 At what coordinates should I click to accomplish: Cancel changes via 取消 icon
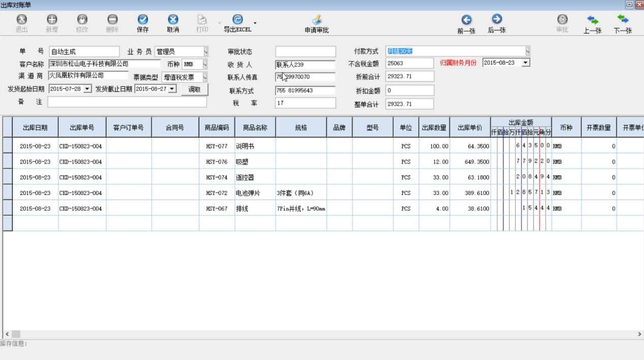pos(173,19)
